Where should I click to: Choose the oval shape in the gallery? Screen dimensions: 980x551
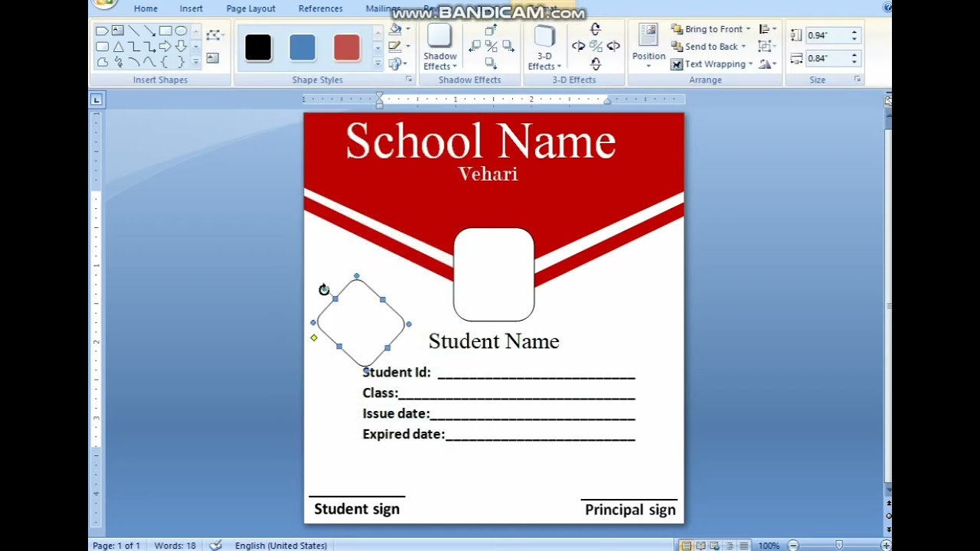[x=181, y=31]
